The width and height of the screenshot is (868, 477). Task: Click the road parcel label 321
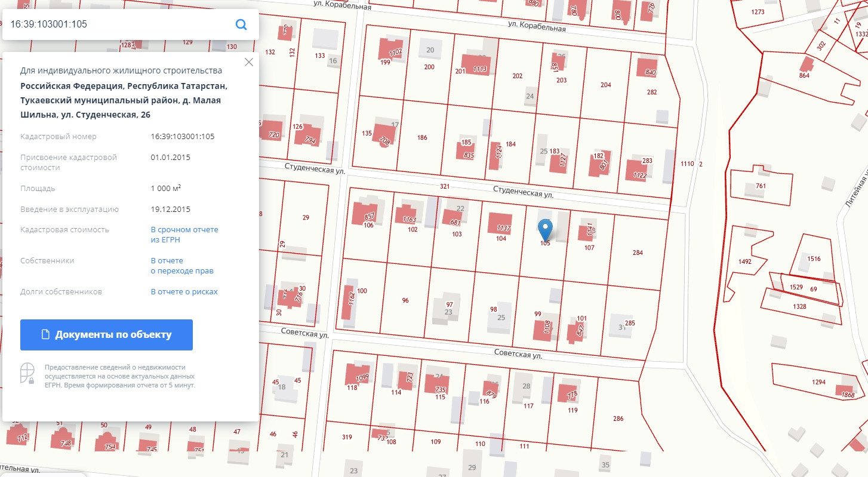tap(445, 187)
